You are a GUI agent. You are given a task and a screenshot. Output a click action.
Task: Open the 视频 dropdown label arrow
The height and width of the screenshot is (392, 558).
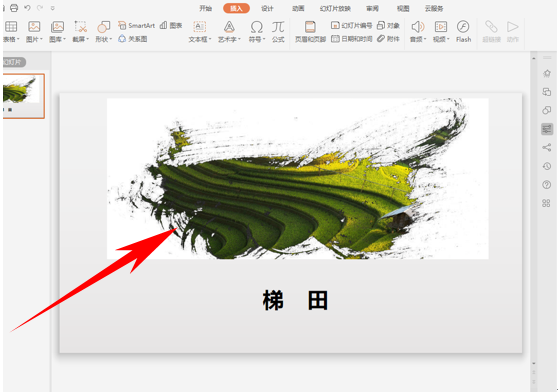(x=448, y=39)
